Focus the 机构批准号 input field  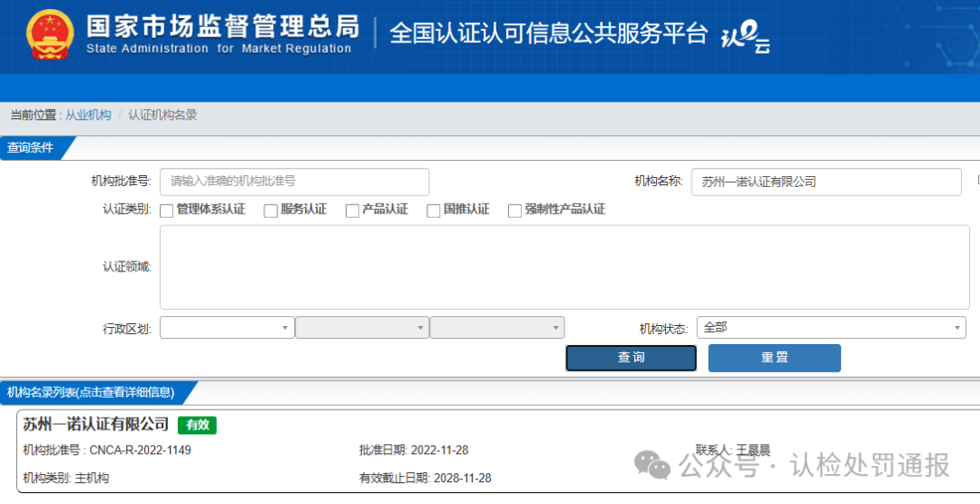click(x=294, y=182)
